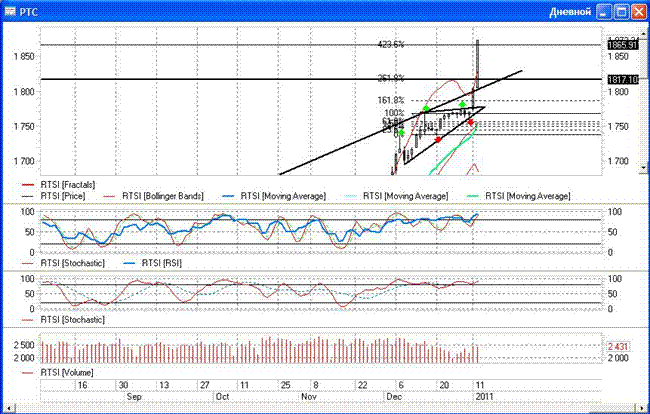650x414 pixels.
Task: Click the Дневной timeframe label in title bar
Action: pos(570,12)
